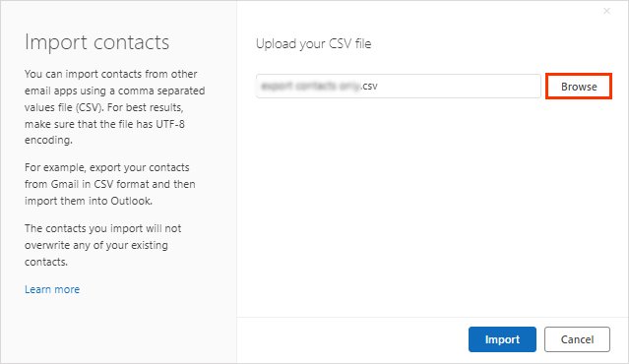Click the footer bar beside Import
This screenshot has width=629, height=364.
(352, 339)
